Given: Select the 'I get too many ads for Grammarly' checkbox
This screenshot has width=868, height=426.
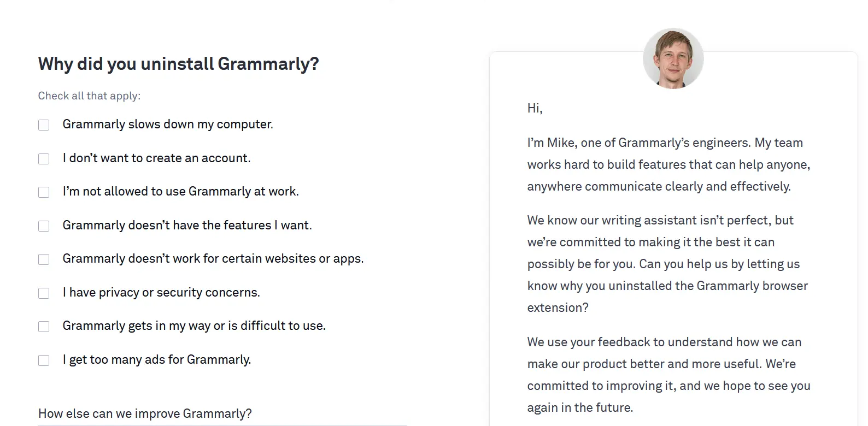Looking at the screenshot, I should (44, 360).
